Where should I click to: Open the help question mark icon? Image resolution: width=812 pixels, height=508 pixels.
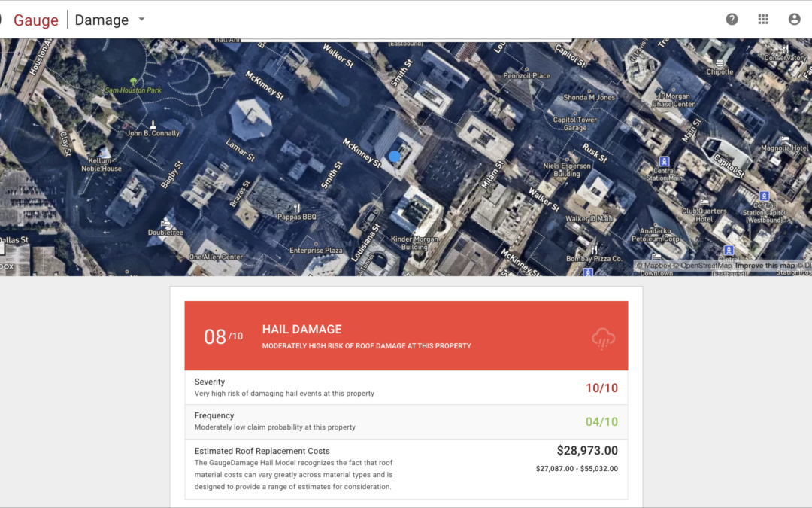732,19
